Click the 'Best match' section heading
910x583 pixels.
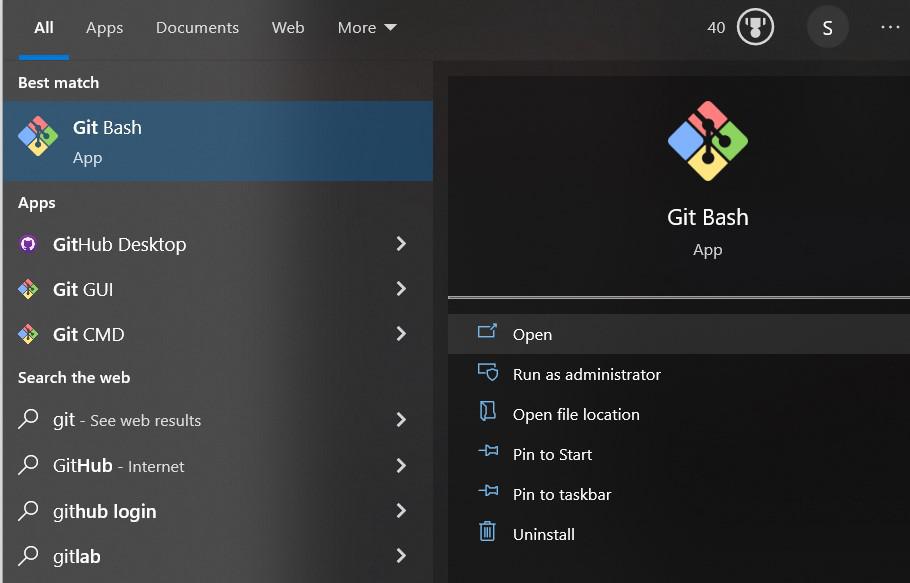(58, 82)
